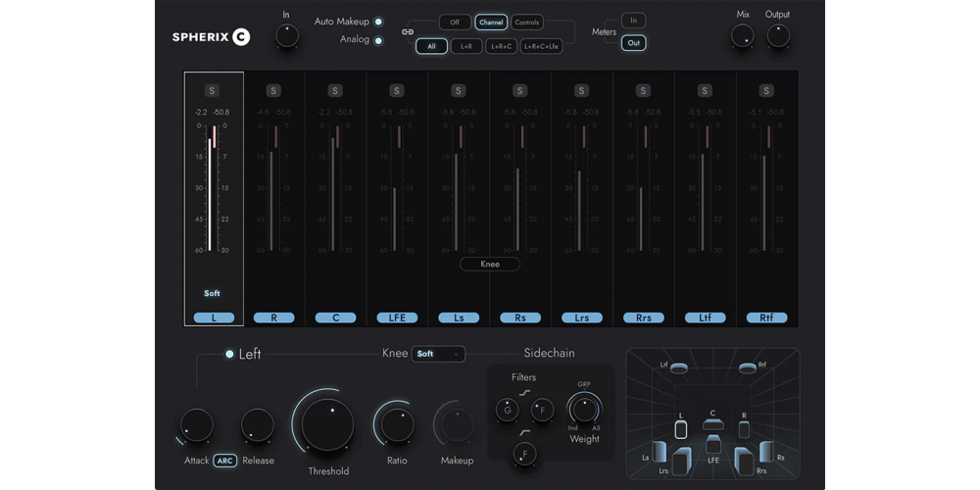The width and height of the screenshot is (980, 490).
Task: Solo the L channel
Action: point(212,90)
